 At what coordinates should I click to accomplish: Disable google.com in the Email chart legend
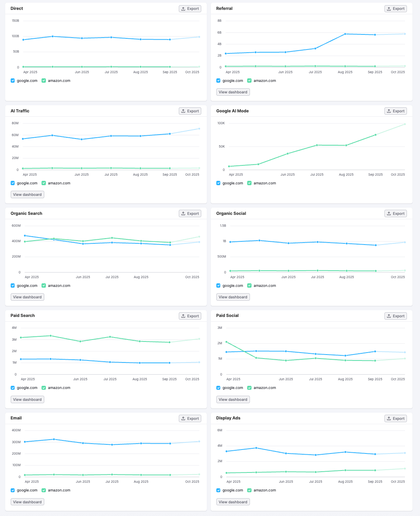(x=13, y=490)
